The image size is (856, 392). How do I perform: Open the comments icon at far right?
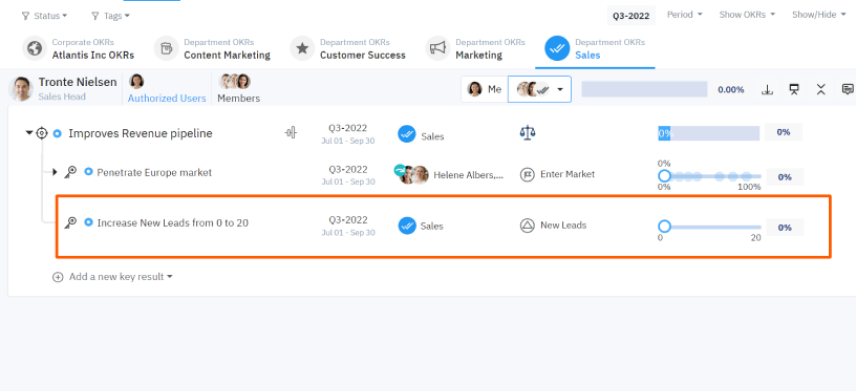[848, 90]
